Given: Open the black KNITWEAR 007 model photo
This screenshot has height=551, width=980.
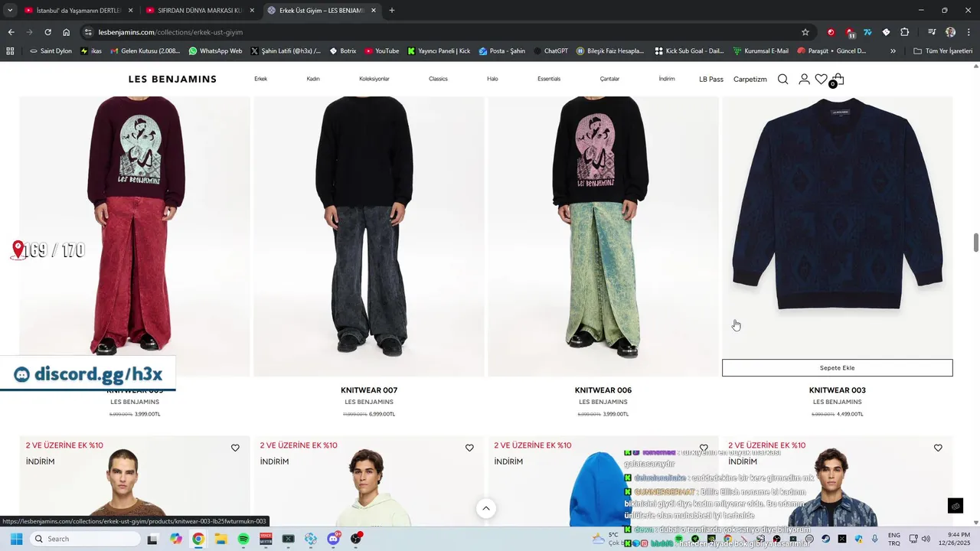Looking at the screenshot, I should tap(369, 236).
